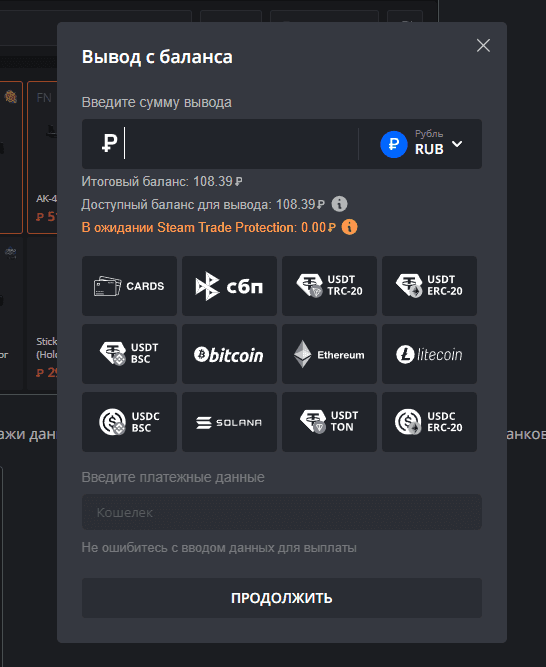Choose the СБП payment option
This screenshot has width=546, height=667.
[x=229, y=286]
